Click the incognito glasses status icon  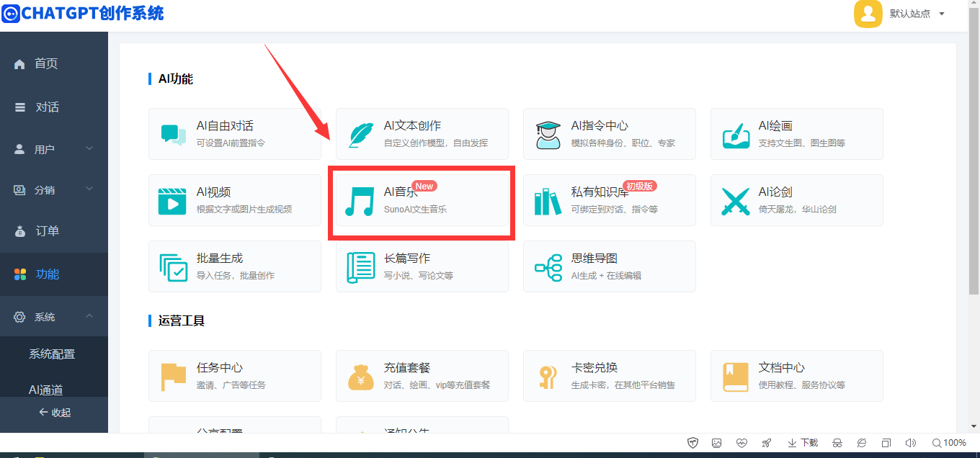[837, 443]
